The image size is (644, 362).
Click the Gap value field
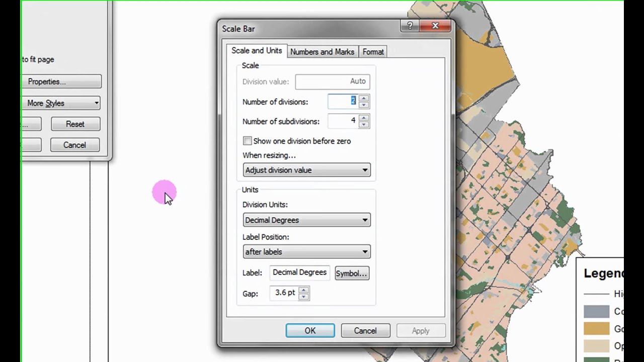[284, 293]
